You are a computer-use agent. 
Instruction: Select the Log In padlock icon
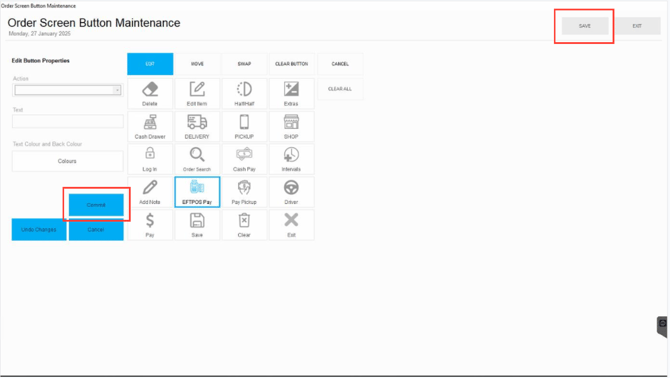(x=150, y=159)
